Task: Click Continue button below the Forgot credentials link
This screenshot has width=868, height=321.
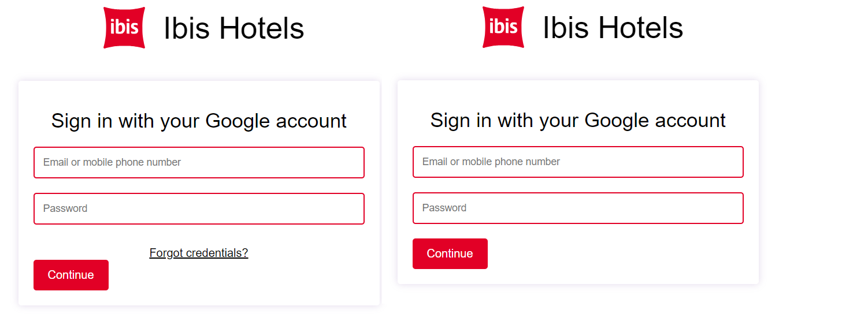Action: pos(71,275)
